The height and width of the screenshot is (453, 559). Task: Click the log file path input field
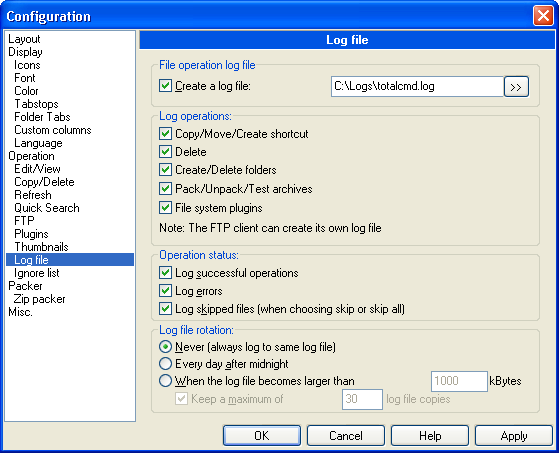[x=417, y=86]
